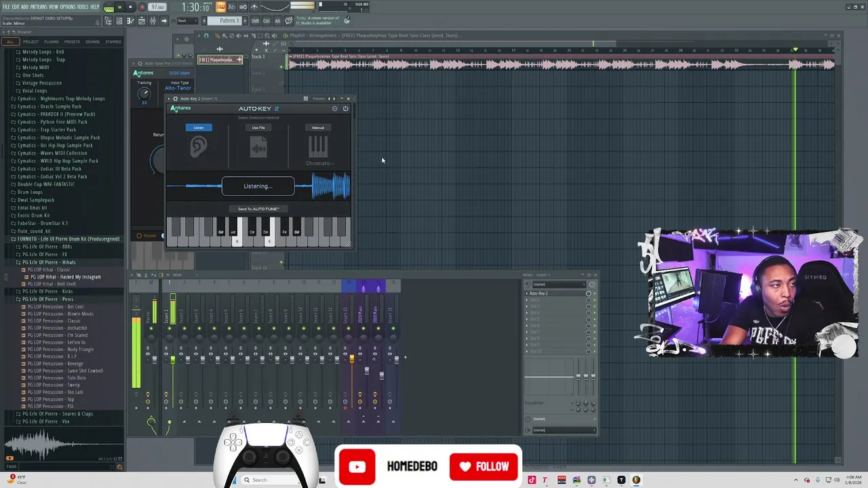Image resolution: width=868 pixels, height=488 pixels.
Task: Open the Chromatic scale dropdown
Action: coord(319,163)
